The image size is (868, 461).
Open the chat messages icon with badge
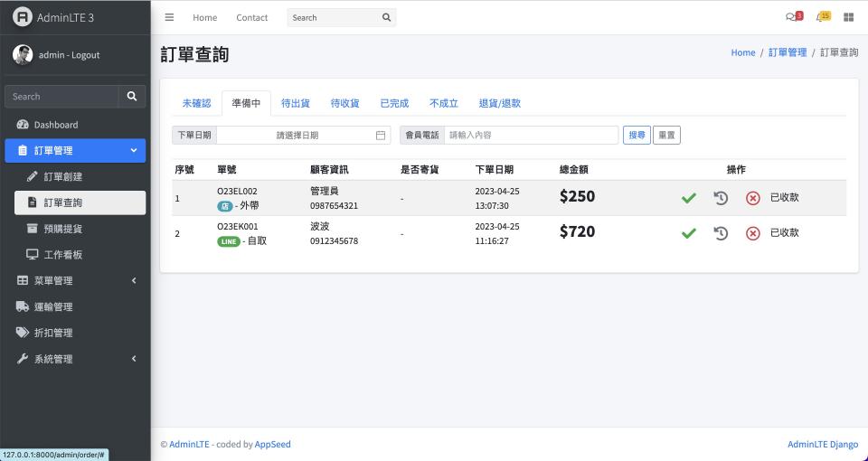point(793,17)
